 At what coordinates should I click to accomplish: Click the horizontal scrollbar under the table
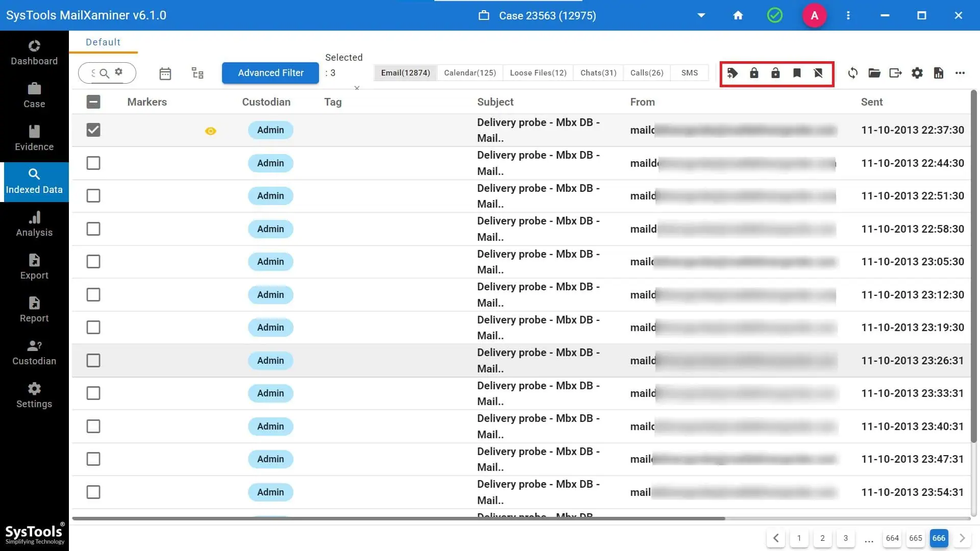[399, 518]
